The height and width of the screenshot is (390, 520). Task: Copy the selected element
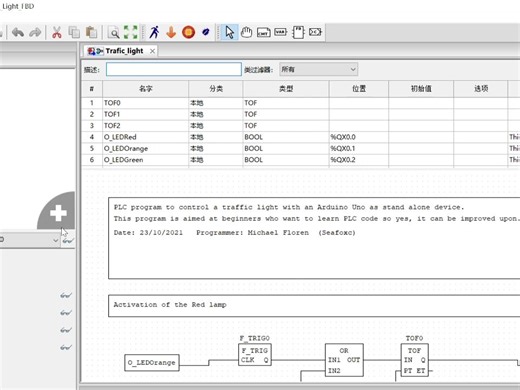click(x=74, y=32)
